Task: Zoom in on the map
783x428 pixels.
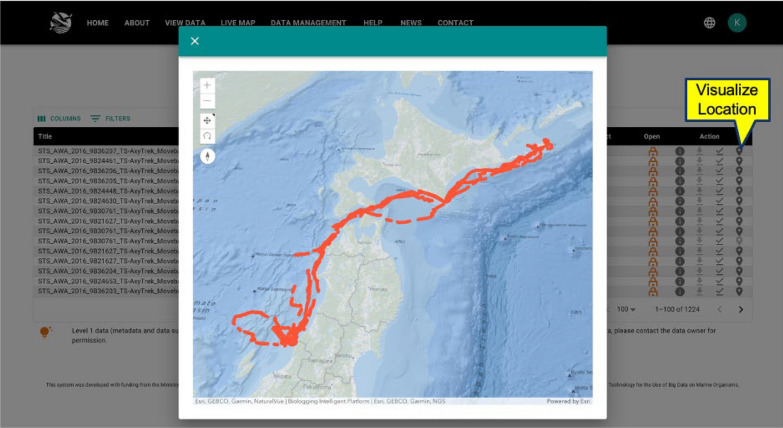Action: tap(207, 85)
